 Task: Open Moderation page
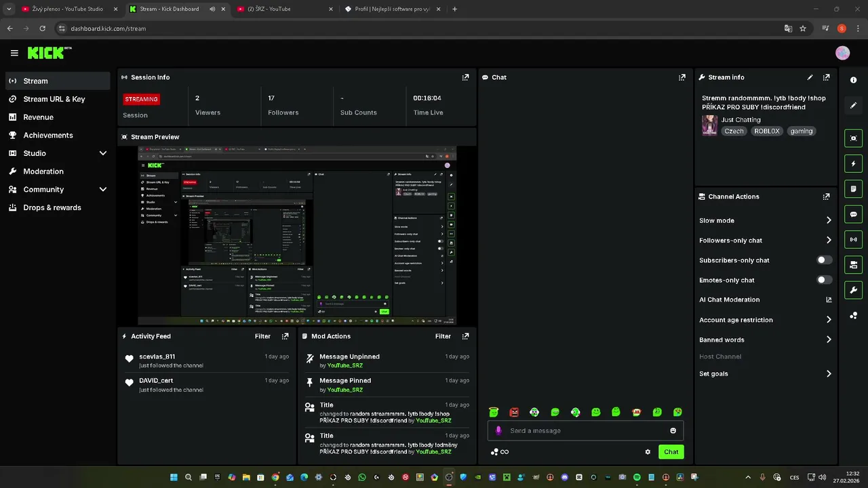[x=58, y=171]
